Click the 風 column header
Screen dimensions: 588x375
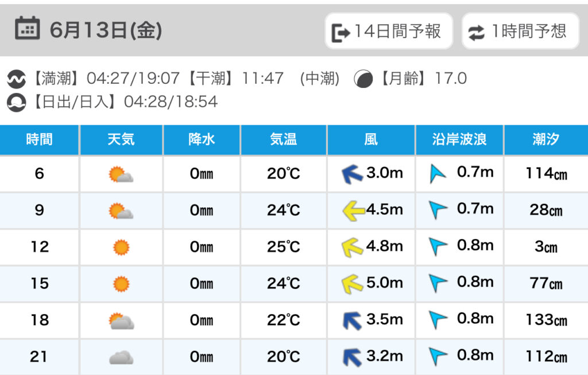pyautogui.click(x=371, y=139)
